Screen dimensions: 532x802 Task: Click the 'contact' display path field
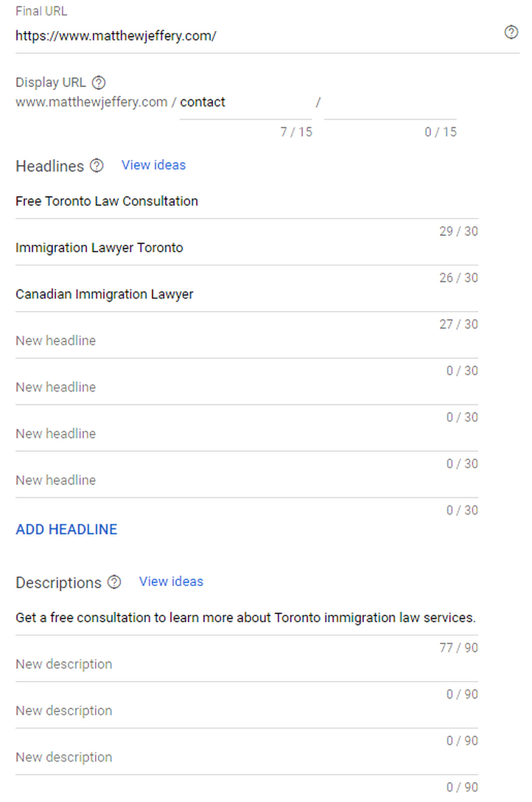click(245, 102)
